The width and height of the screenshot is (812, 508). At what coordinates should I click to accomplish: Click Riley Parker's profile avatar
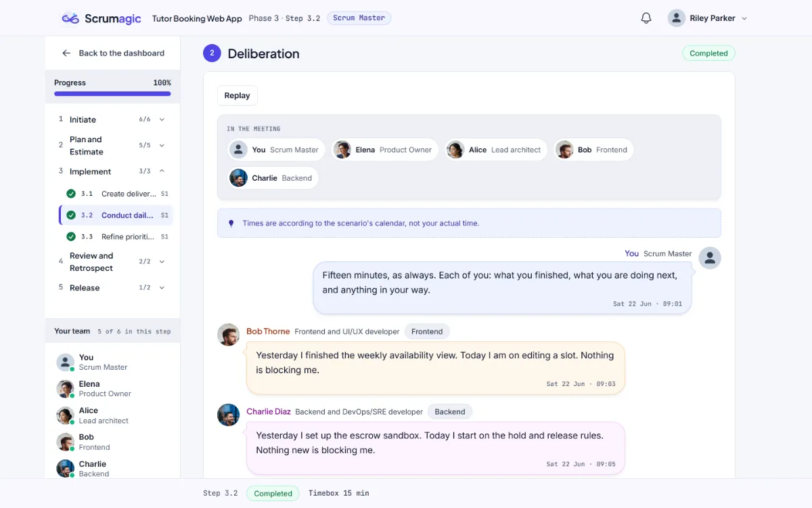coord(677,18)
